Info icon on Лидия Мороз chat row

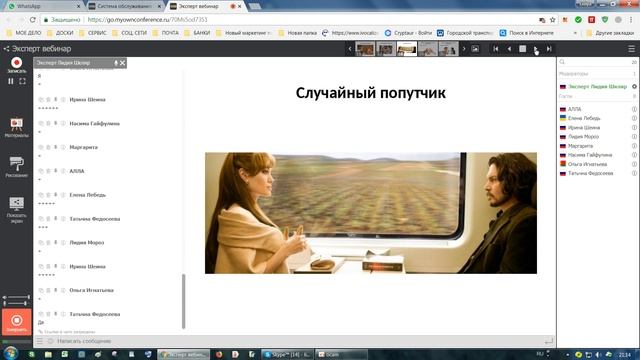[x=63, y=242]
